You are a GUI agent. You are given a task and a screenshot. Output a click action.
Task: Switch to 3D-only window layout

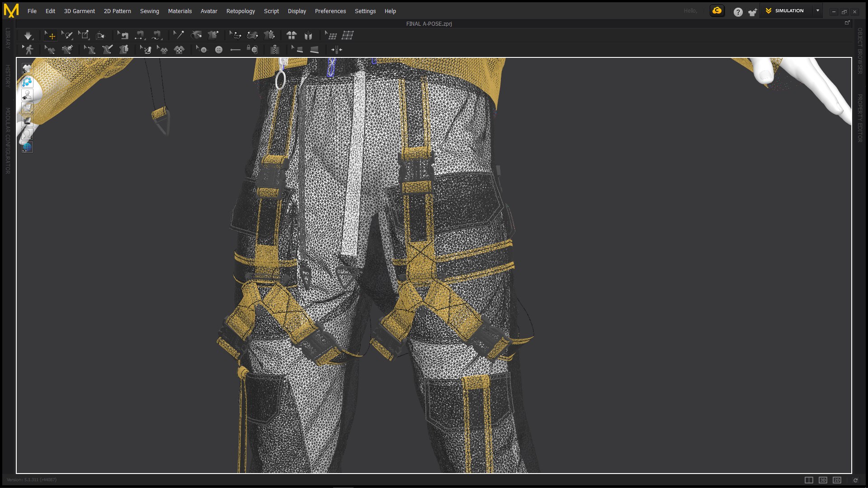[x=823, y=480]
